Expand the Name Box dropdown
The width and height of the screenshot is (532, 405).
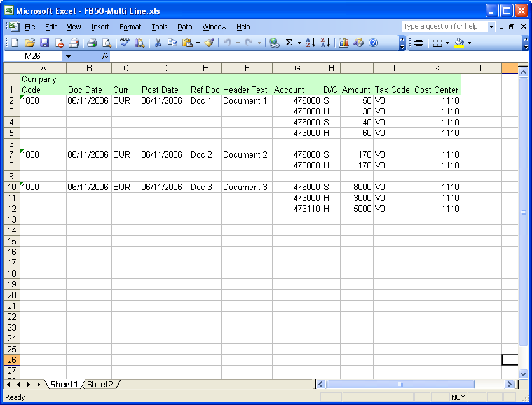pyautogui.click(x=68, y=57)
